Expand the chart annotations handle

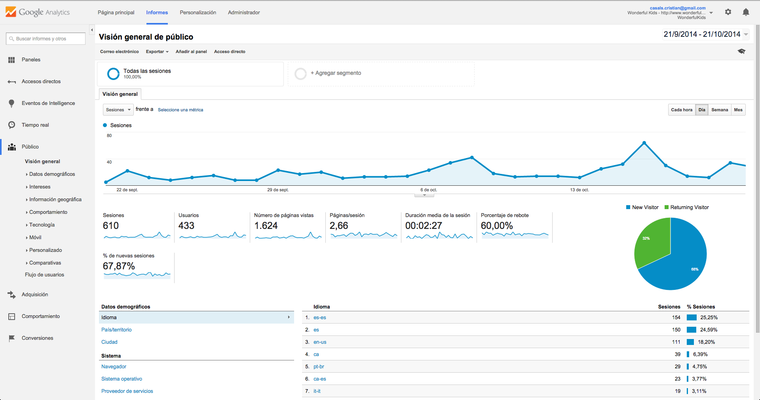(x=424, y=195)
